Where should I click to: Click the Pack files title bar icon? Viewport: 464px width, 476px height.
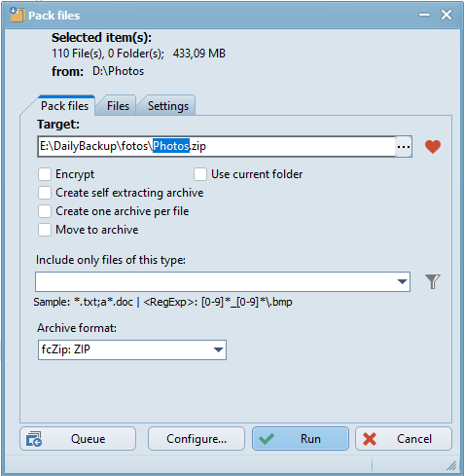(x=17, y=15)
